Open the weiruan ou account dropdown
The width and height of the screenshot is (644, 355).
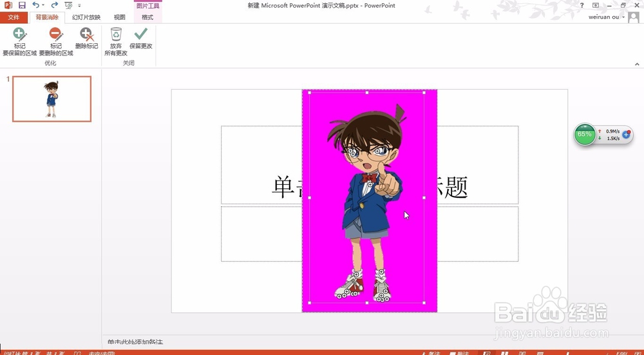tap(606, 17)
